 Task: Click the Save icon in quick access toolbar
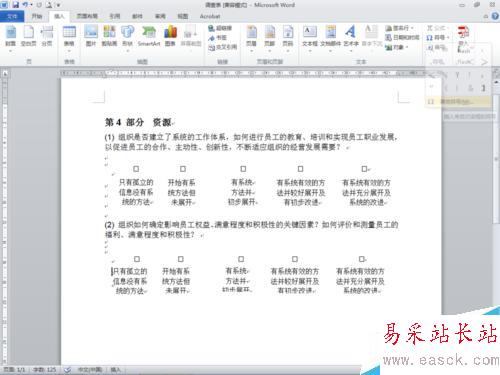pos(15,5)
